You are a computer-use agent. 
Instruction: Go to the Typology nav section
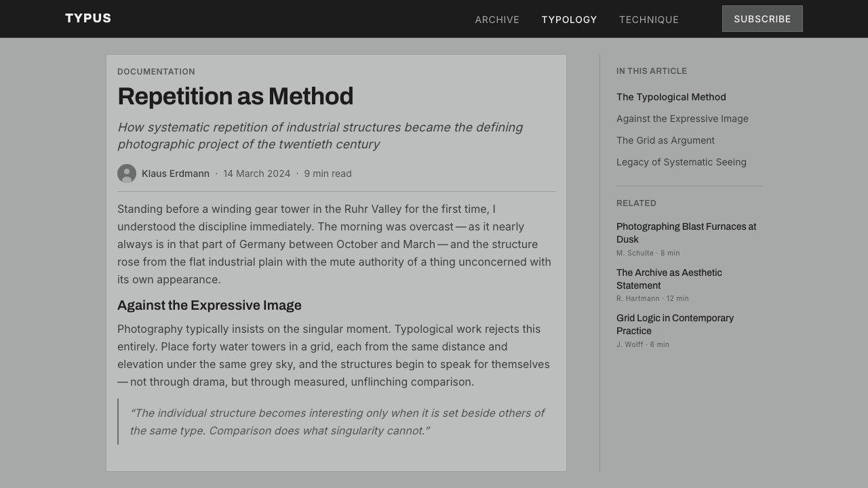click(570, 20)
